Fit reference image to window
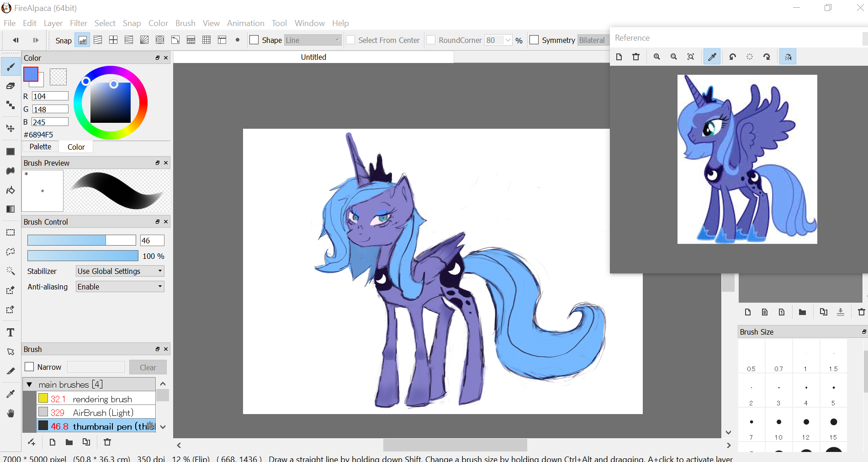The height and width of the screenshot is (462, 868). point(691,57)
